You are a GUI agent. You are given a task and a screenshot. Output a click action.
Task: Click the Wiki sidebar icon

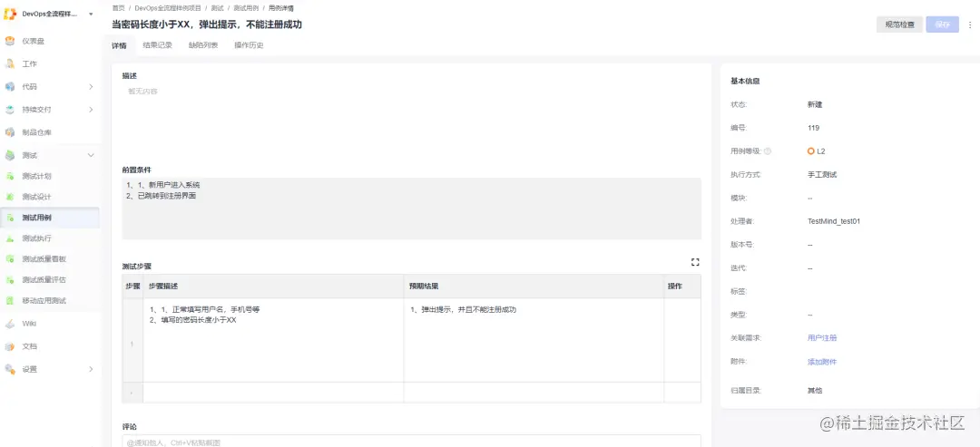[10, 324]
